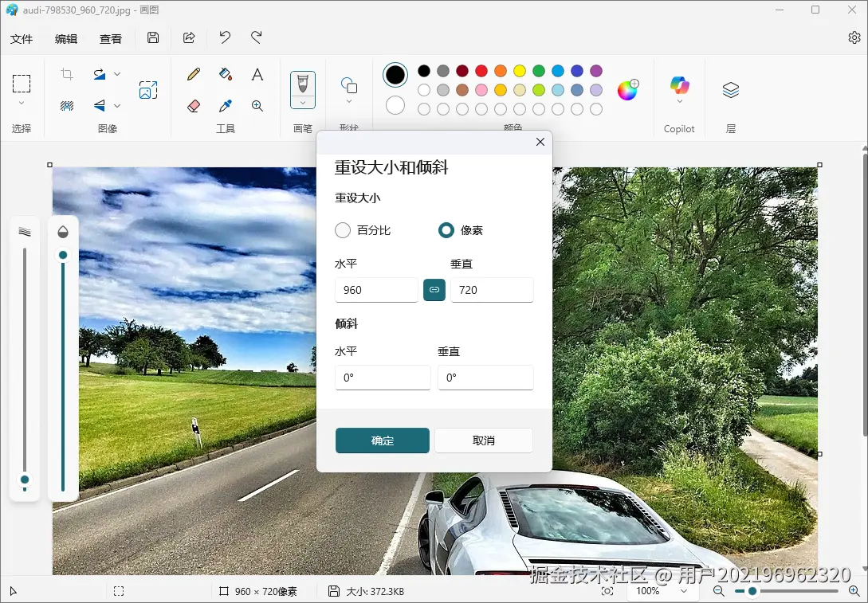The image size is (868, 603).
Task: Click the opacity slider handle
Action: pyautogui.click(x=63, y=255)
